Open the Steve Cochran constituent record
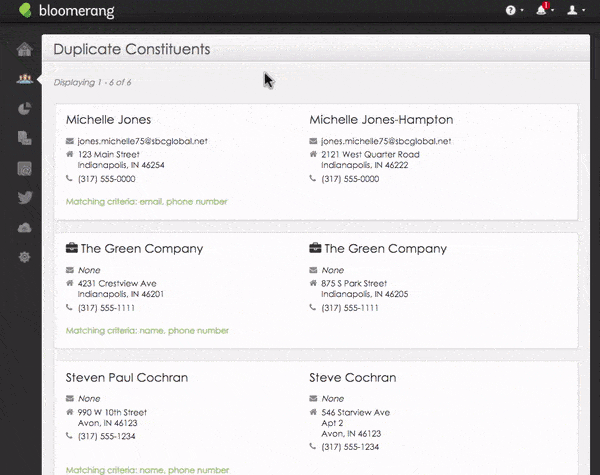 click(x=352, y=378)
